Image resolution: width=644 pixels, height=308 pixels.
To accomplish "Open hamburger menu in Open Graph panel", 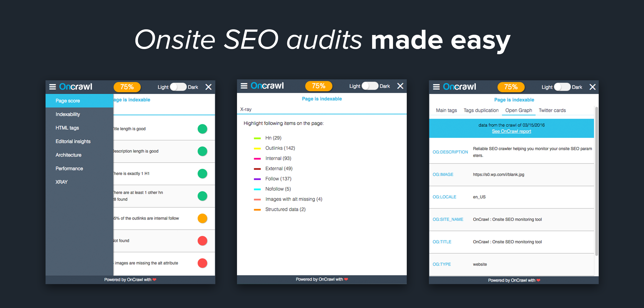I will click(436, 87).
